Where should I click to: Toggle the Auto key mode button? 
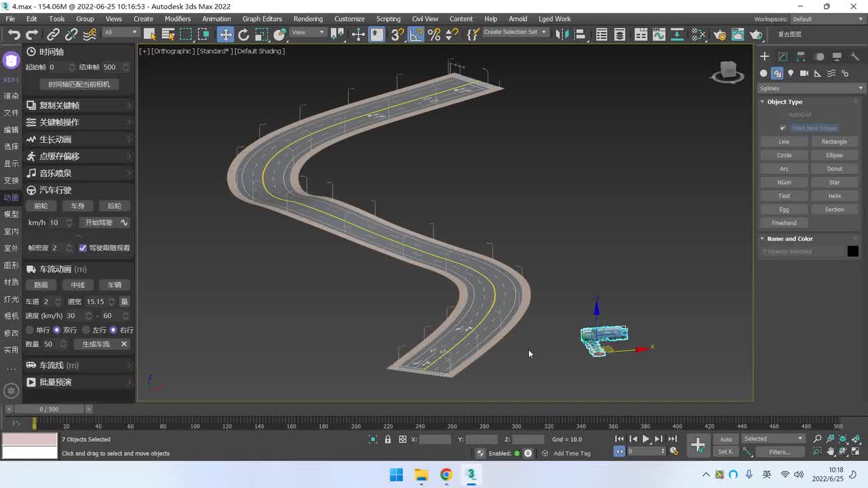[x=726, y=439]
